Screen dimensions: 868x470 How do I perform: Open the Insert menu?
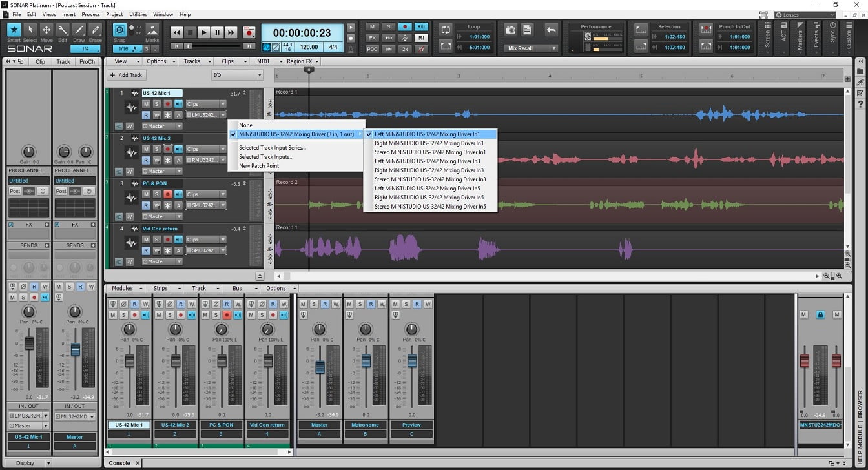pyautogui.click(x=68, y=14)
